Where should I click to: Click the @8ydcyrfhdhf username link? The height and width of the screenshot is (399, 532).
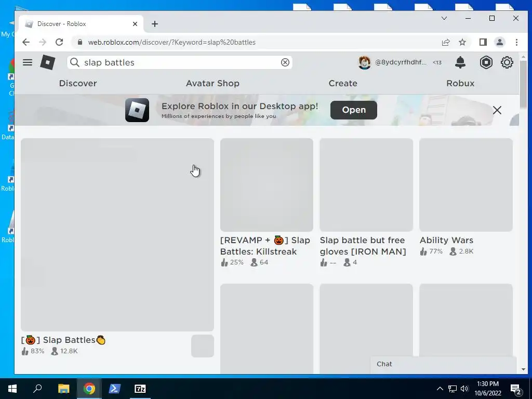401,62
